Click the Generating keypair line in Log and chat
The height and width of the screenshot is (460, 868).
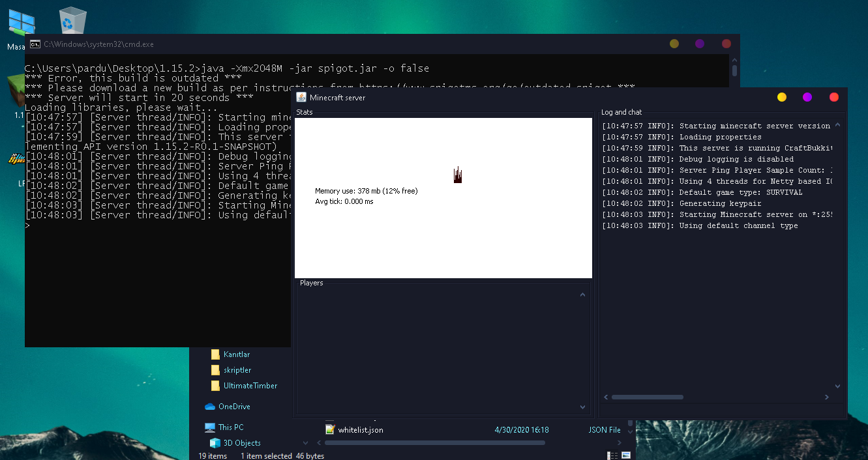coord(681,203)
